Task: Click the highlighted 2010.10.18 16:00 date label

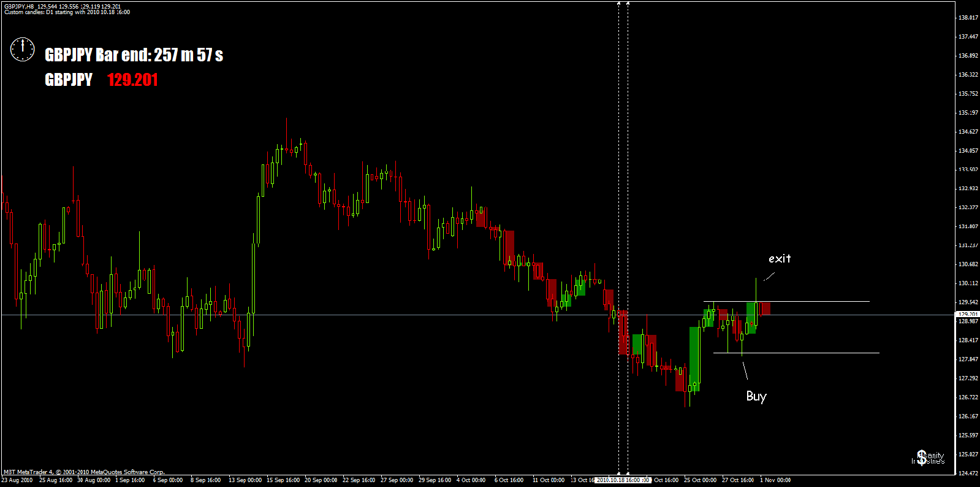Action: pyautogui.click(x=623, y=480)
